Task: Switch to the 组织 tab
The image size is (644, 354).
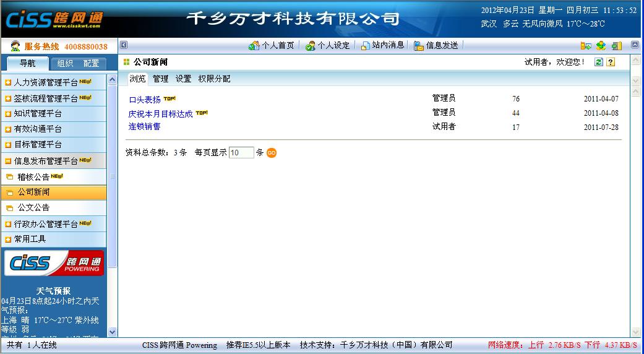Action: (x=65, y=63)
